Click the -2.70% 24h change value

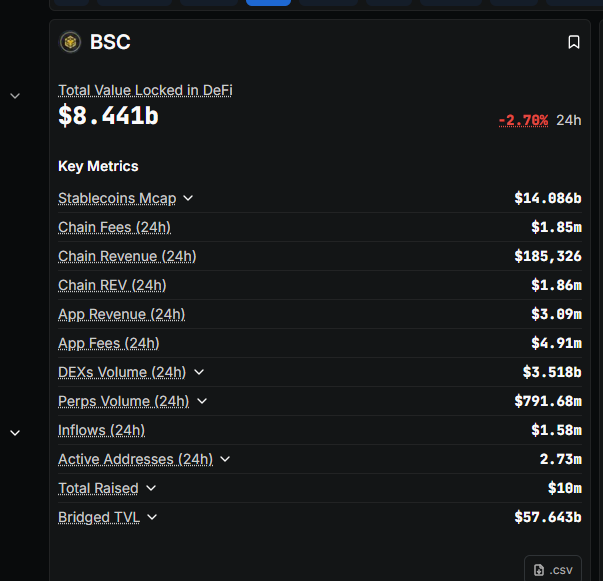[x=523, y=120]
